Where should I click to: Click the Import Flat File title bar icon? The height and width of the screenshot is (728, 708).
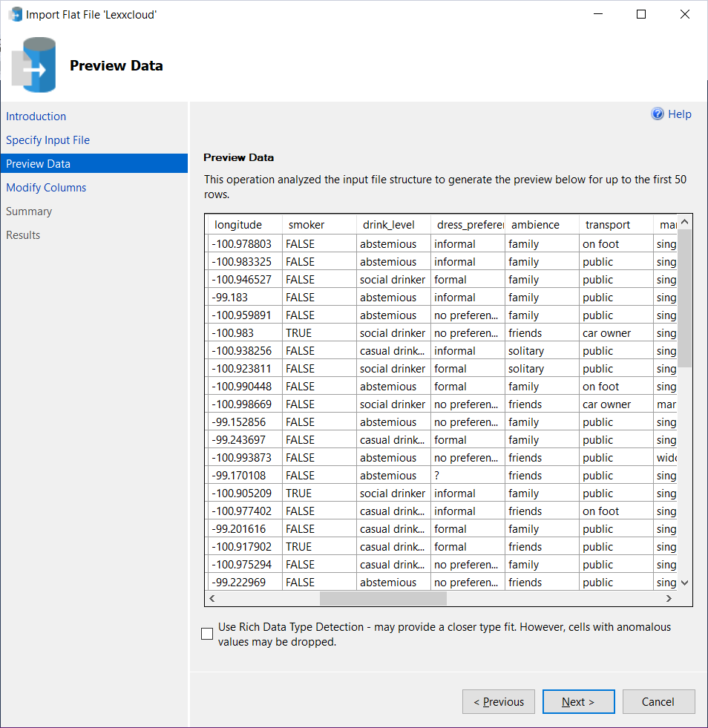click(x=16, y=14)
